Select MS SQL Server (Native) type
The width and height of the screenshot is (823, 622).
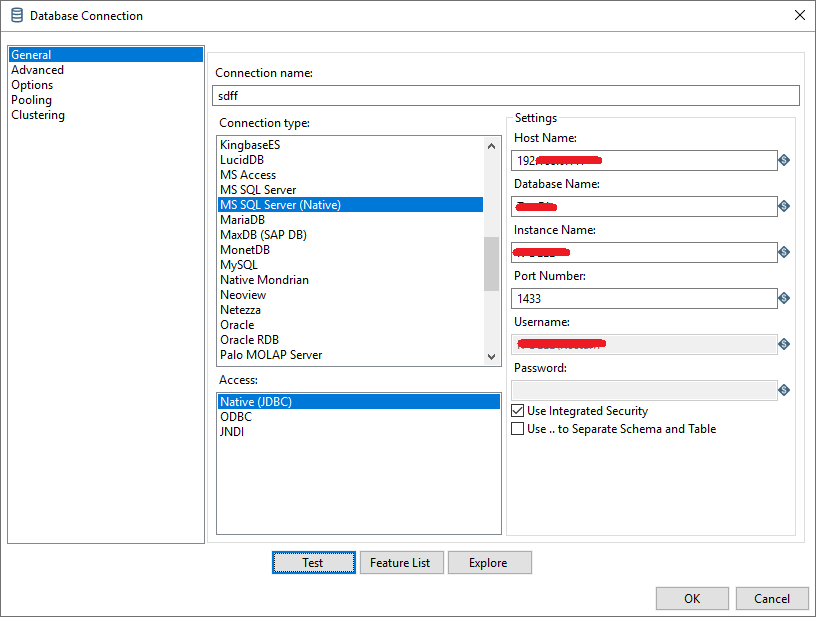coord(353,206)
